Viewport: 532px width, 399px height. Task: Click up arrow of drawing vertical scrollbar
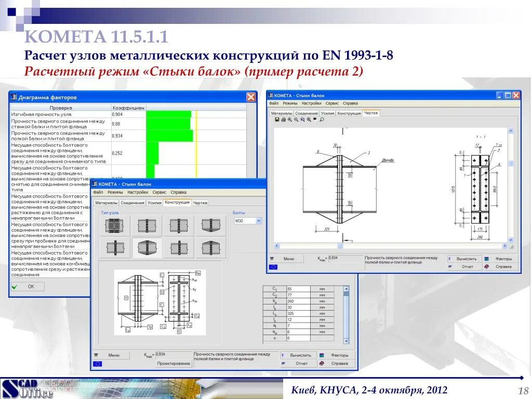pos(510,130)
